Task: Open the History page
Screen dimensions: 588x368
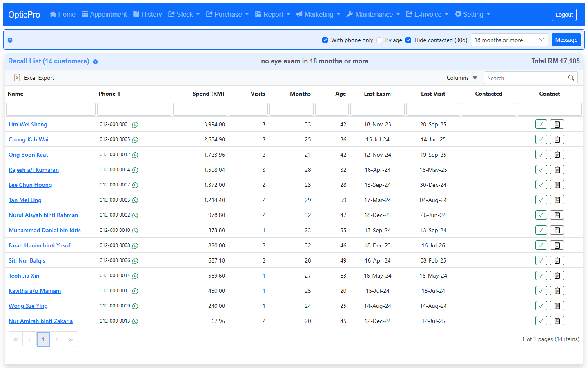Action: tap(148, 14)
